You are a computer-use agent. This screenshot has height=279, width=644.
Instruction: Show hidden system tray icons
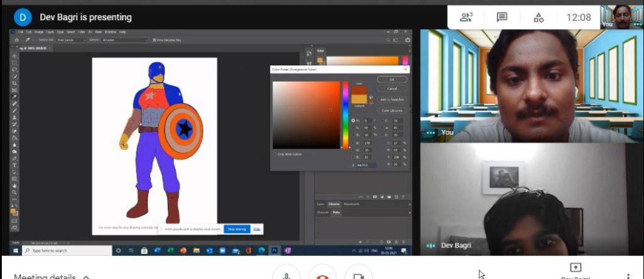click(x=354, y=251)
